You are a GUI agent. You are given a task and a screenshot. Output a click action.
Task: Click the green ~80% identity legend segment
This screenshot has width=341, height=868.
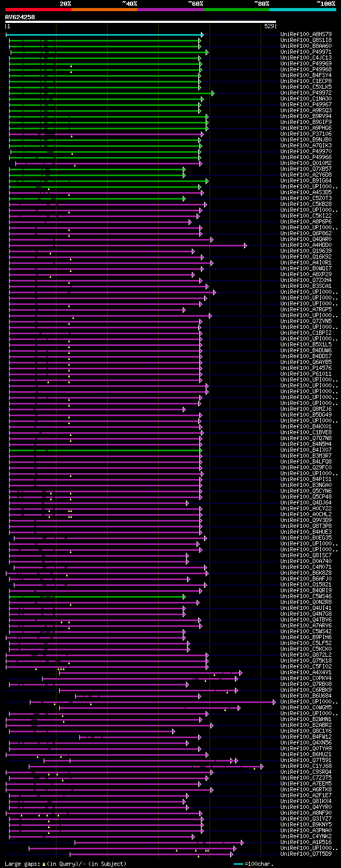[237, 10]
